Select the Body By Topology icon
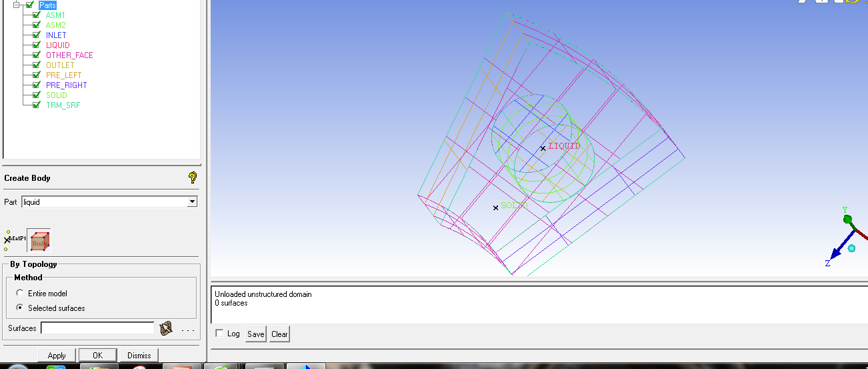868x369 pixels. tap(39, 240)
